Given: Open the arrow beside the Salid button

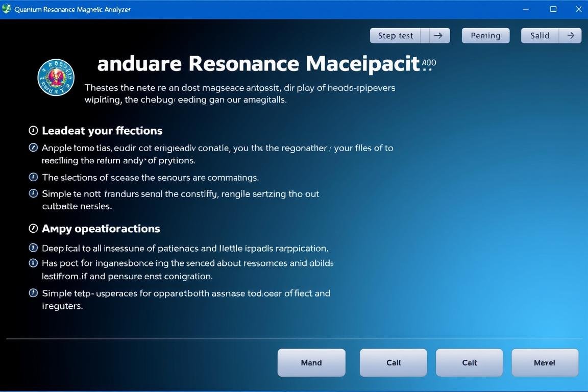Looking at the screenshot, I should tap(571, 36).
